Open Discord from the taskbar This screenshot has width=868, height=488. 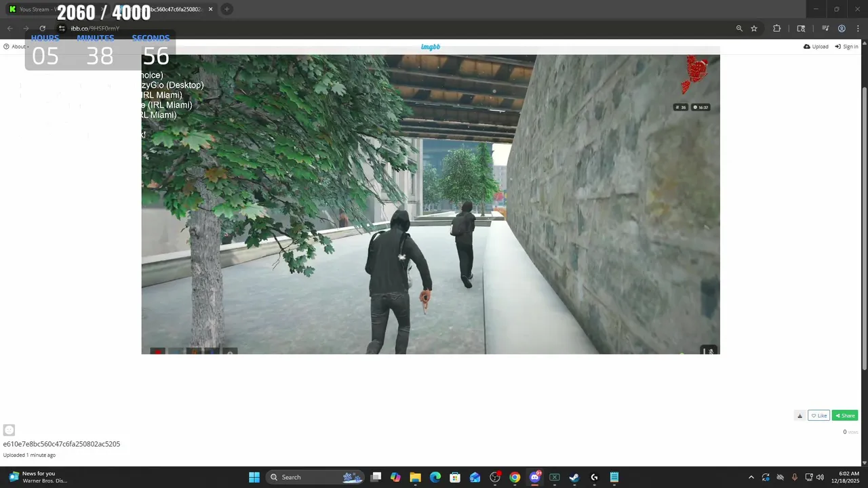535,477
